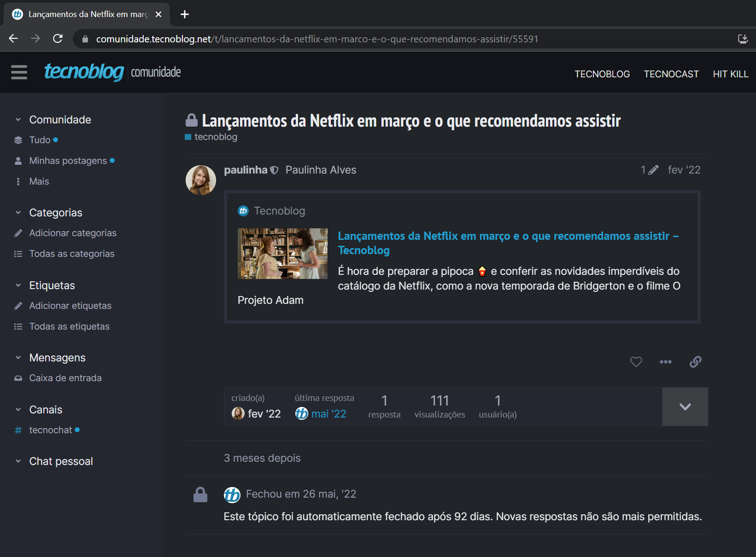Screen dimensions: 756x557
Task: Show more post actions ellipsis
Action: tap(665, 362)
